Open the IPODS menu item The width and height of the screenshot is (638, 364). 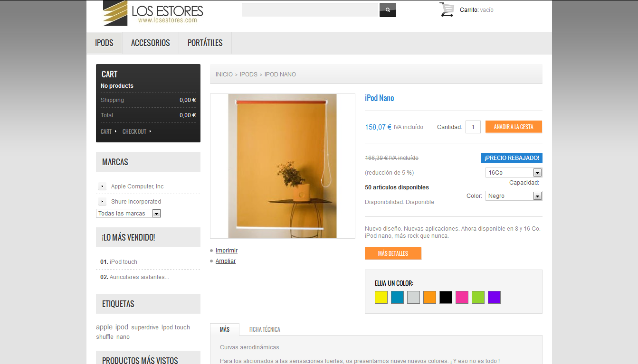(104, 43)
